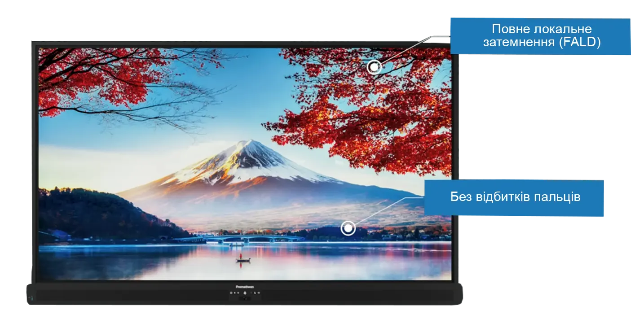Click the green indicator at the panel's bottom-left corner

click(x=31, y=297)
